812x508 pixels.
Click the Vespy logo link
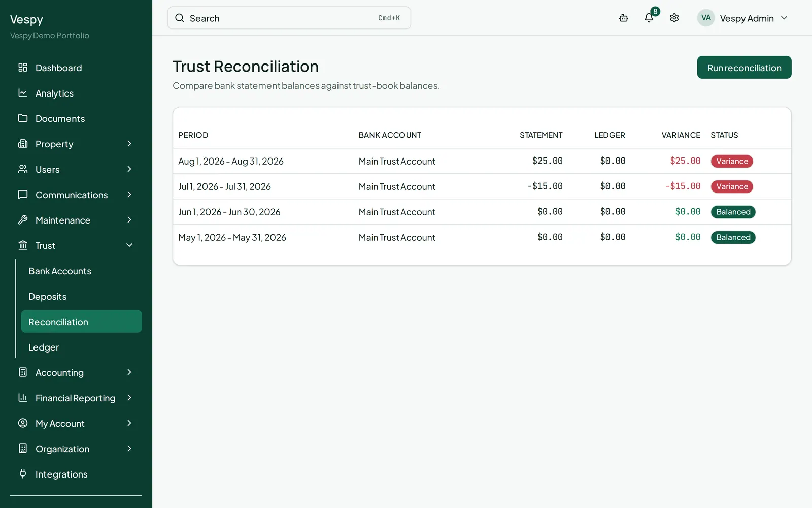pos(26,20)
